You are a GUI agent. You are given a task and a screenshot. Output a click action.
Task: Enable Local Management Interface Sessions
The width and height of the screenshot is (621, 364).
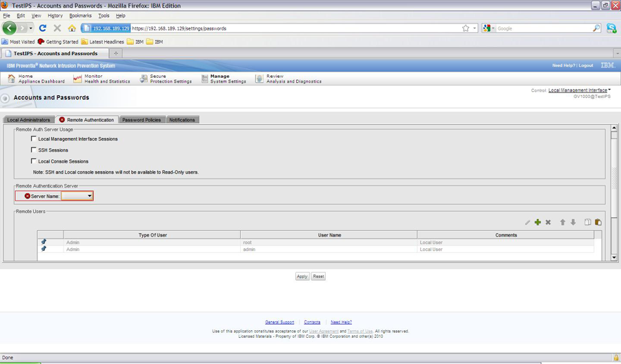coord(34,139)
